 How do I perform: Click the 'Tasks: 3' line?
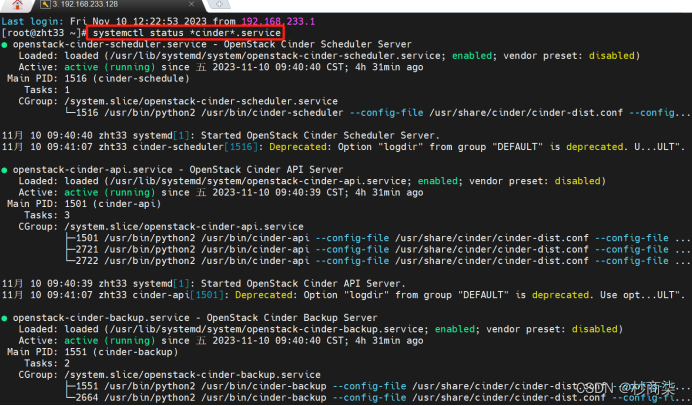47,215
